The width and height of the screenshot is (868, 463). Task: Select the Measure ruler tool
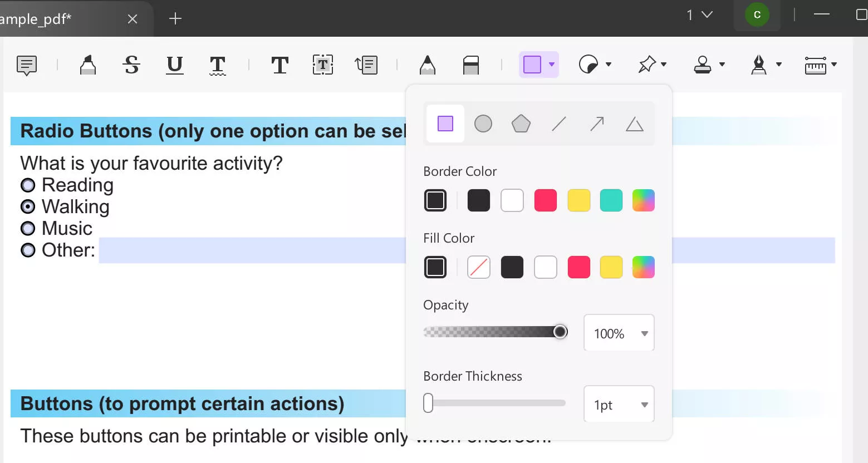pos(817,65)
